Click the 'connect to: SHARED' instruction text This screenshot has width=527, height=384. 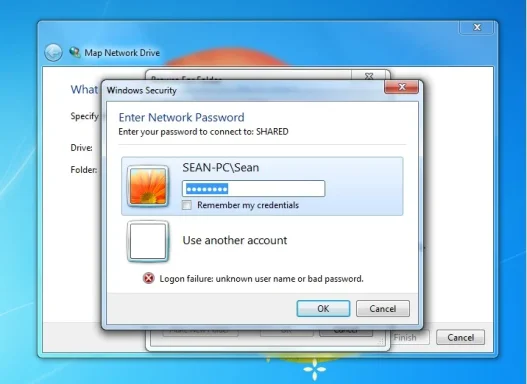pyautogui.click(x=203, y=132)
